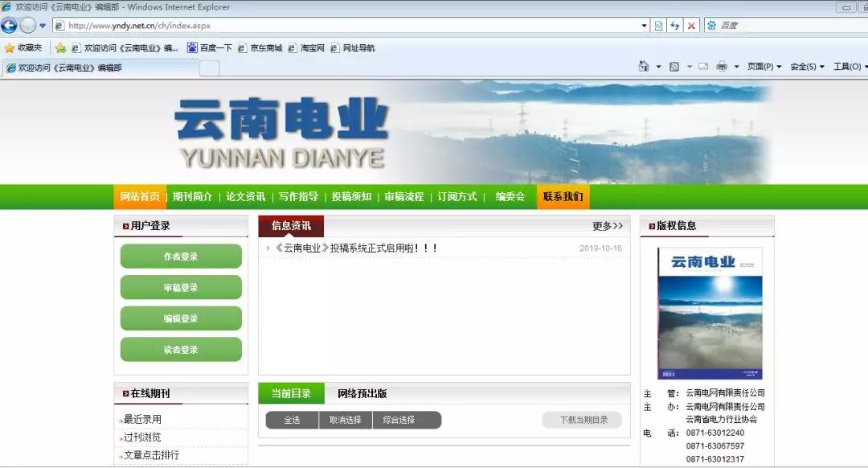The image size is (868, 468).
Task: Click the 取消选择 button
Action: click(x=346, y=420)
